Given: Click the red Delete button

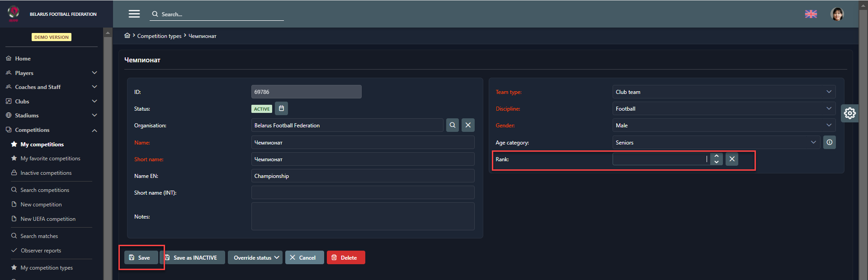Looking at the screenshot, I should (345, 257).
